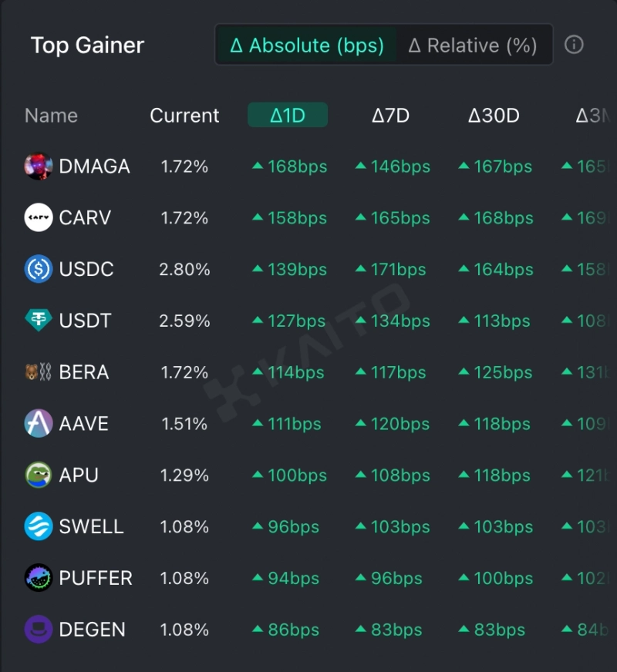Sort by the Δ7D column
Image resolution: width=617 pixels, height=672 pixels.
coord(390,116)
